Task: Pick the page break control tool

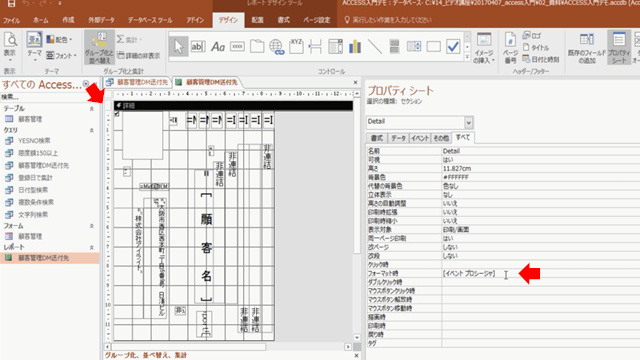Action: point(316,47)
